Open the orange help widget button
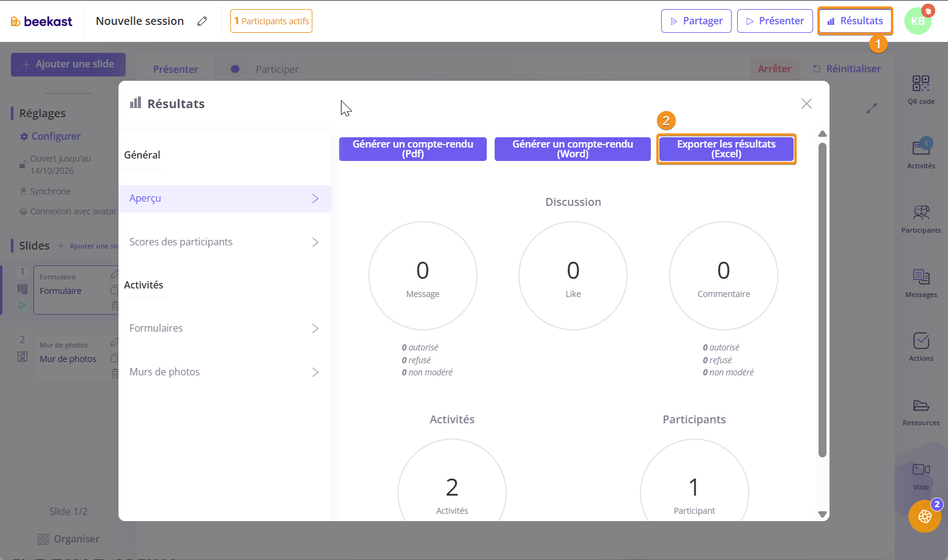Image resolution: width=948 pixels, height=560 pixels. click(x=924, y=516)
